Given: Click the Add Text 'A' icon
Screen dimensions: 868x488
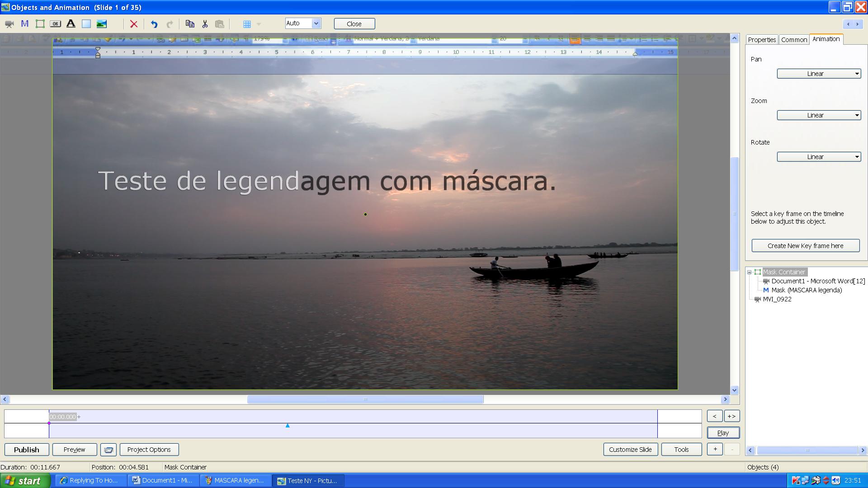Looking at the screenshot, I should coord(71,24).
